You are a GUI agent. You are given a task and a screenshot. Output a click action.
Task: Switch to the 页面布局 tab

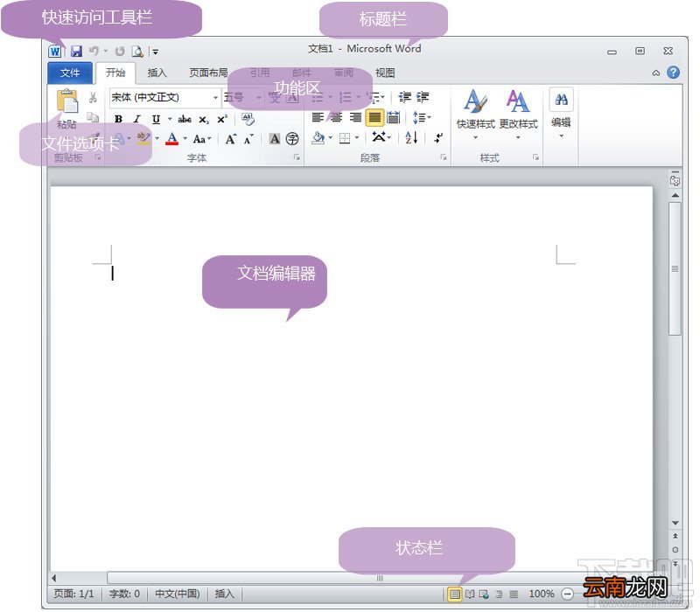208,73
